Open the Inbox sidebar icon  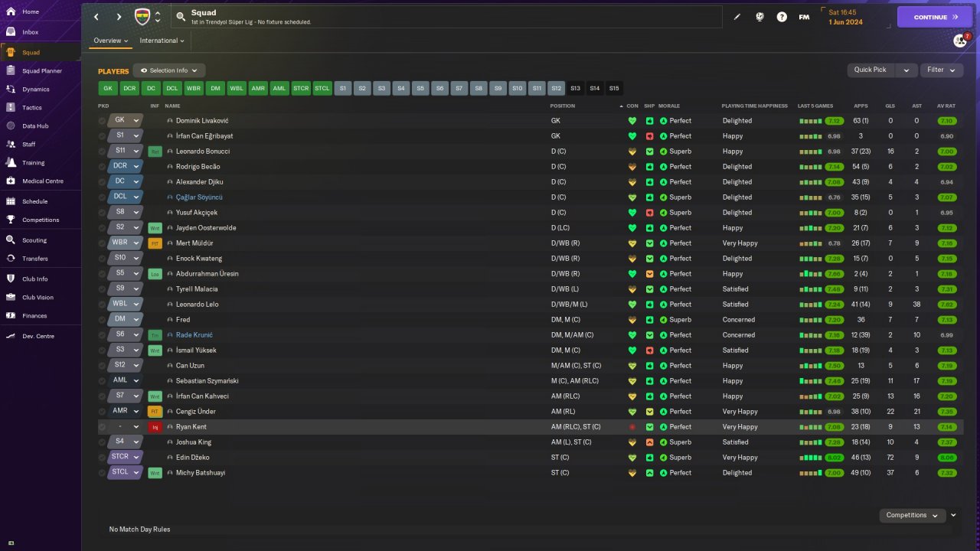(11, 32)
